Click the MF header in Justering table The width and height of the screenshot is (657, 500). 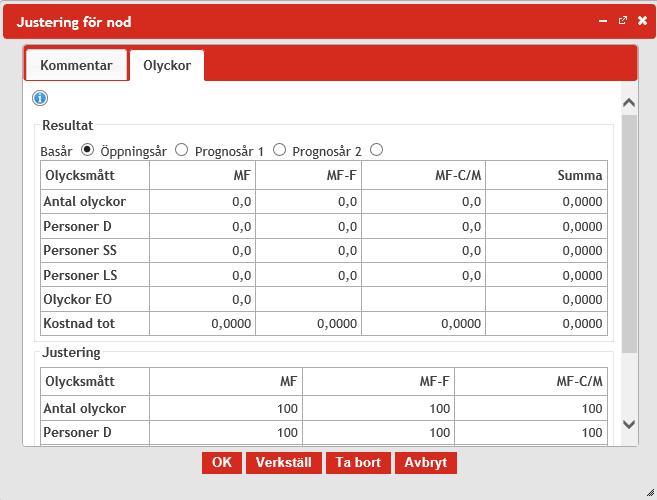coord(226,381)
